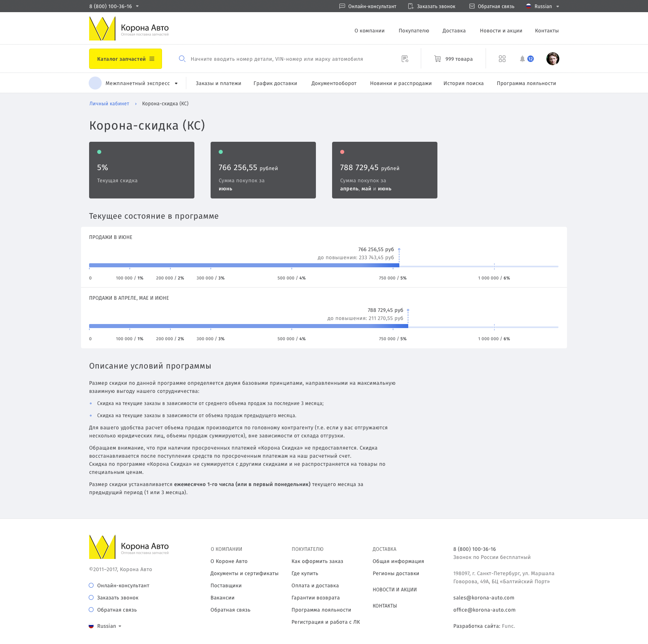This screenshot has height=644, width=648.
Task: Go to Документооборот section
Action: pos(334,83)
